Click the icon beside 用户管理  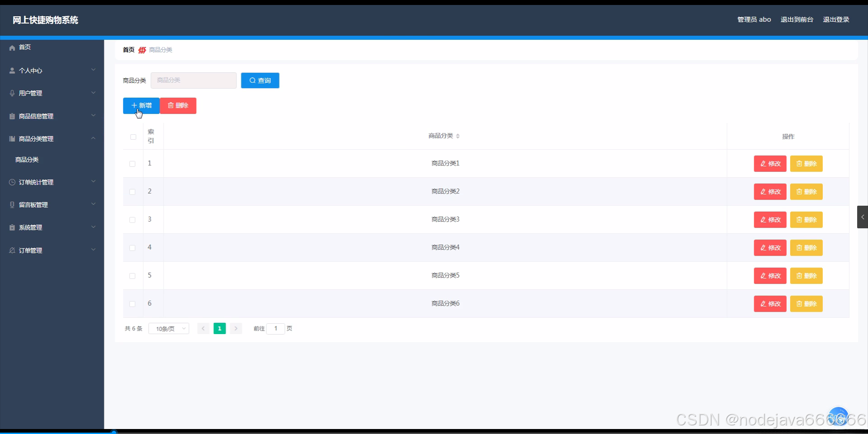(x=12, y=93)
